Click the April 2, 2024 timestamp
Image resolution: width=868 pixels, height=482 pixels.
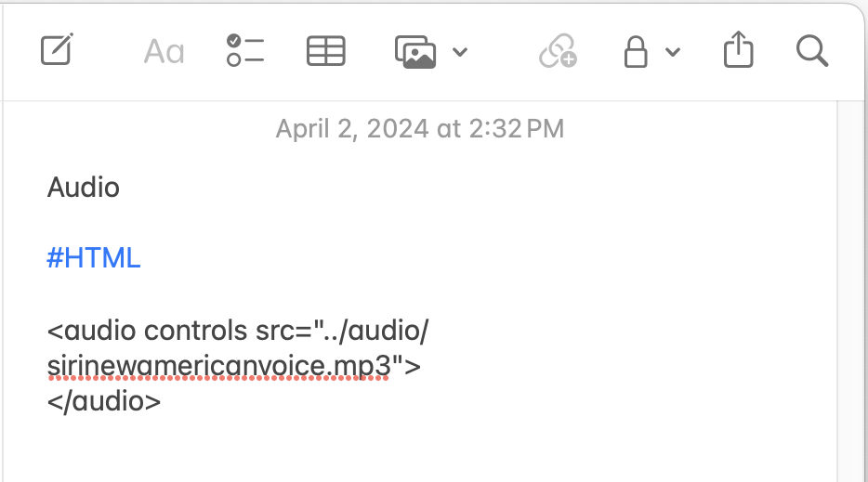tap(420, 129)
